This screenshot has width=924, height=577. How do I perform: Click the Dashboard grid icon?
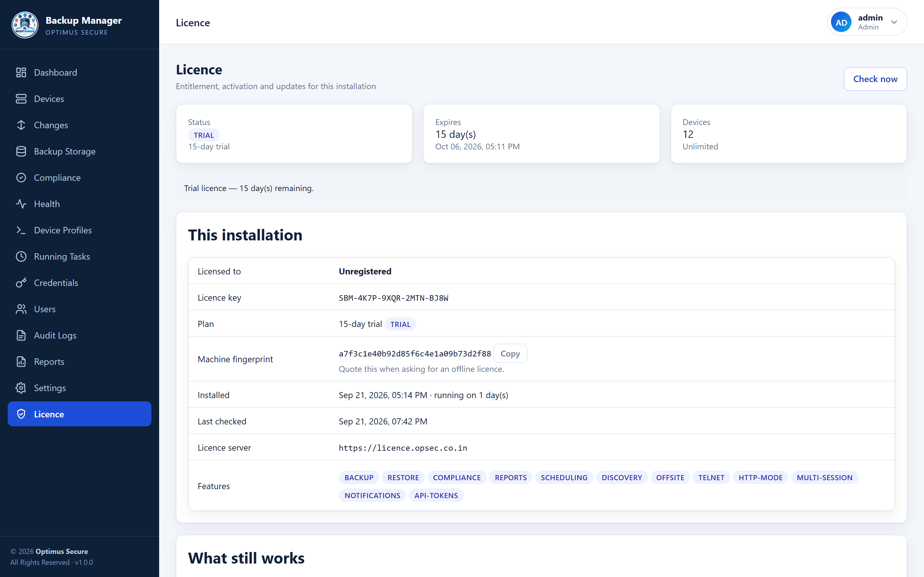[x=21, y=72]
